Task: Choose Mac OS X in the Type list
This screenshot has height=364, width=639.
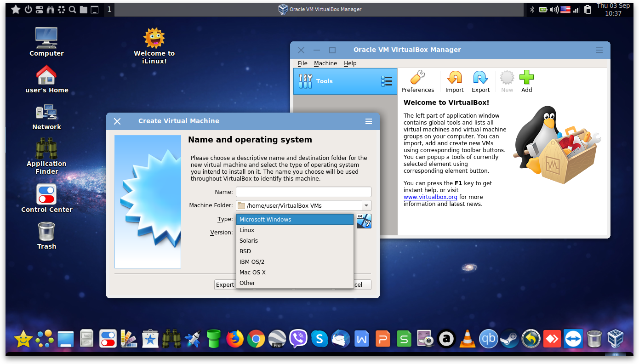Action: 295,273
